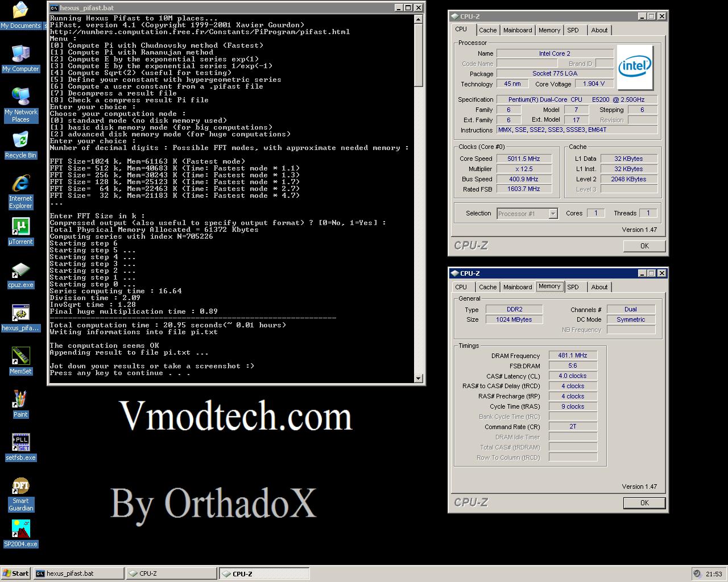
Task: Switch to hexus_pifast.bat in taskbar
Action: 78,573
